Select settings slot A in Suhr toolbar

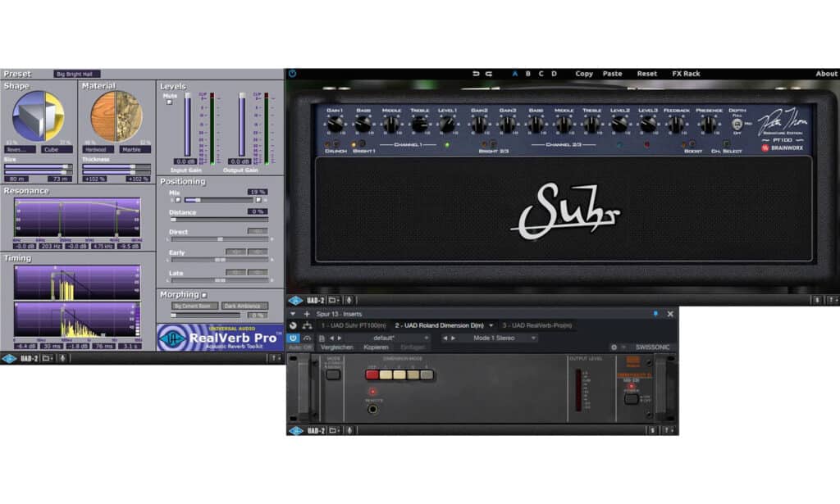pyautogui.click(x=515, y=74)
